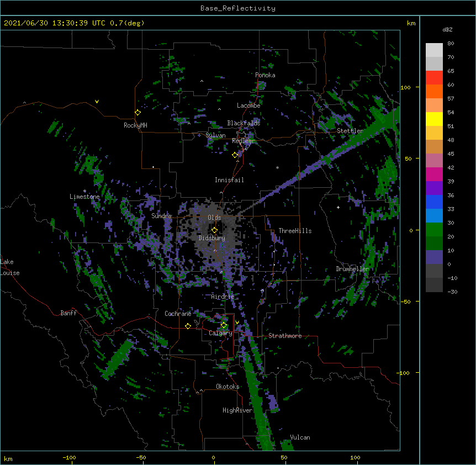Click the Lake Louise label
The height and width of the screenshot is (465, 476).
[x=10, y=267]
